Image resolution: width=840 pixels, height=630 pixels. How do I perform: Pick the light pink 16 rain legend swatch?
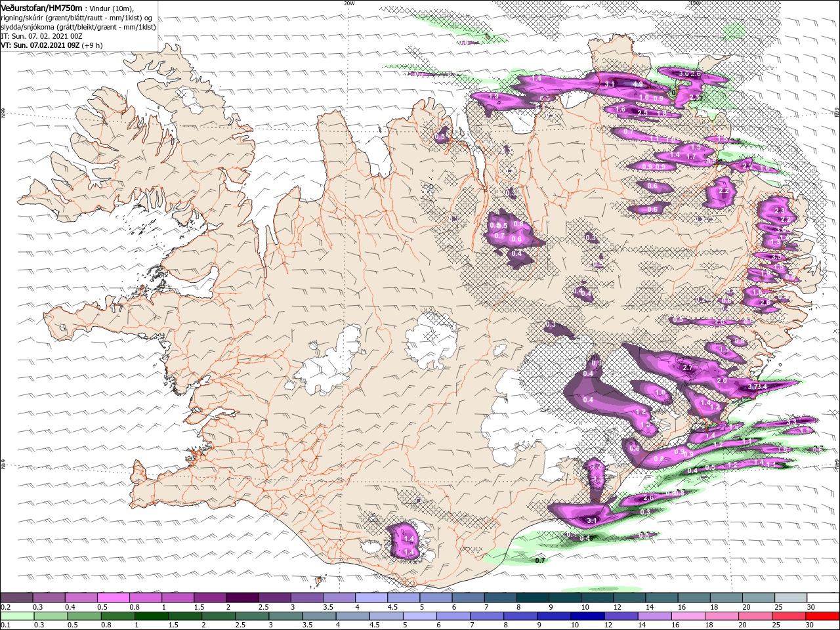point(688,616)
